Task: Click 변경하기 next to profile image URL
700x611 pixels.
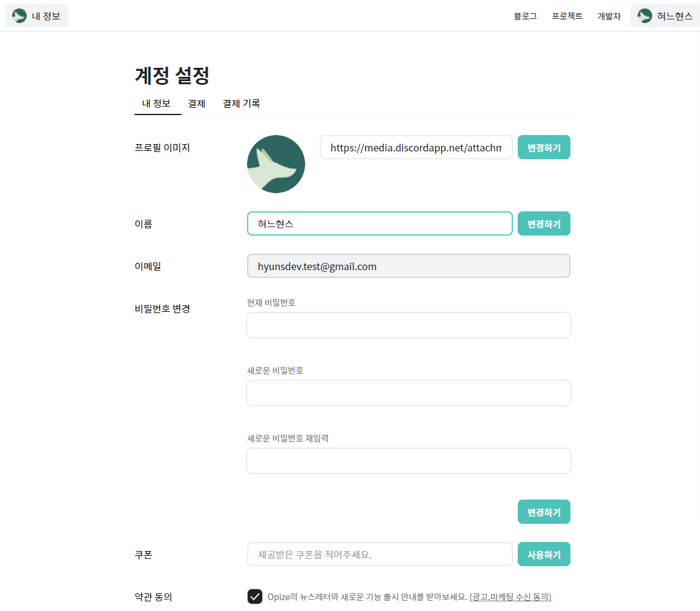Action: 544,147
